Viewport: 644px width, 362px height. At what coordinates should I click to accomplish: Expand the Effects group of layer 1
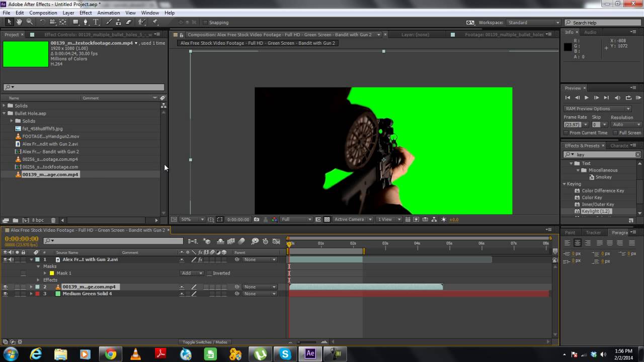click(38, 280)
